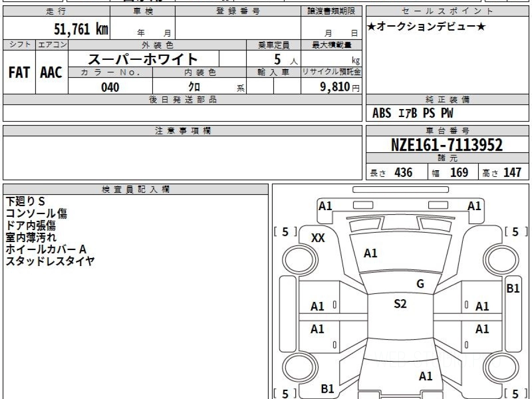
Task: Click the XX mark on the car diagram
Action: pyautogui.click(x=318, y=238)
